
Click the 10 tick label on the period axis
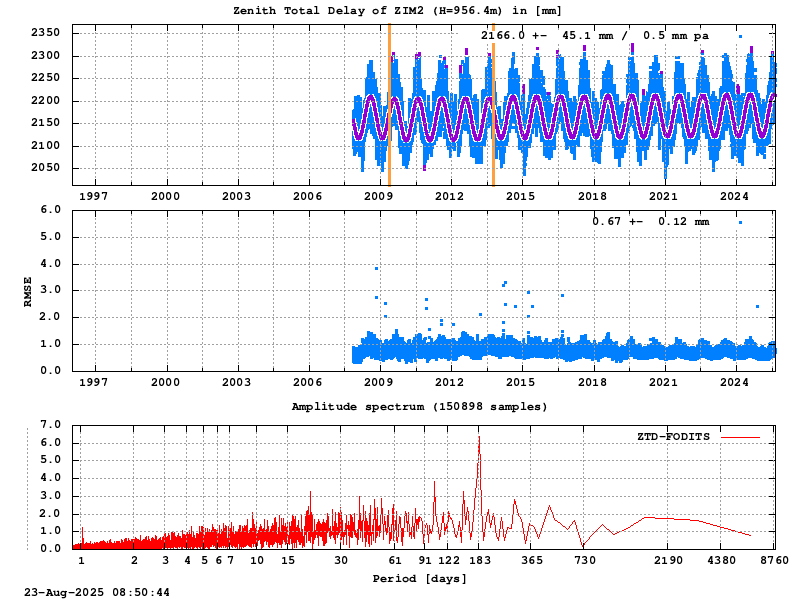pos(257,561)
